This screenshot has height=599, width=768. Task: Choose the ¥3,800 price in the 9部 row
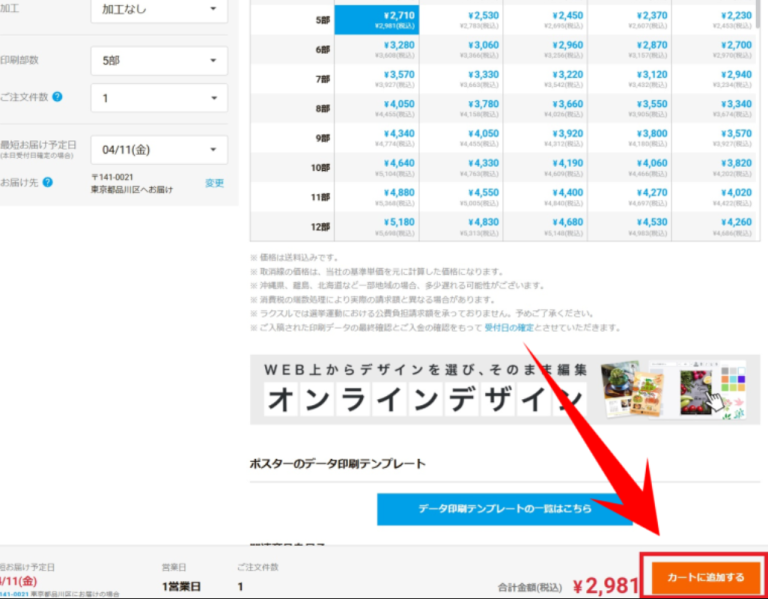(630, 138)
